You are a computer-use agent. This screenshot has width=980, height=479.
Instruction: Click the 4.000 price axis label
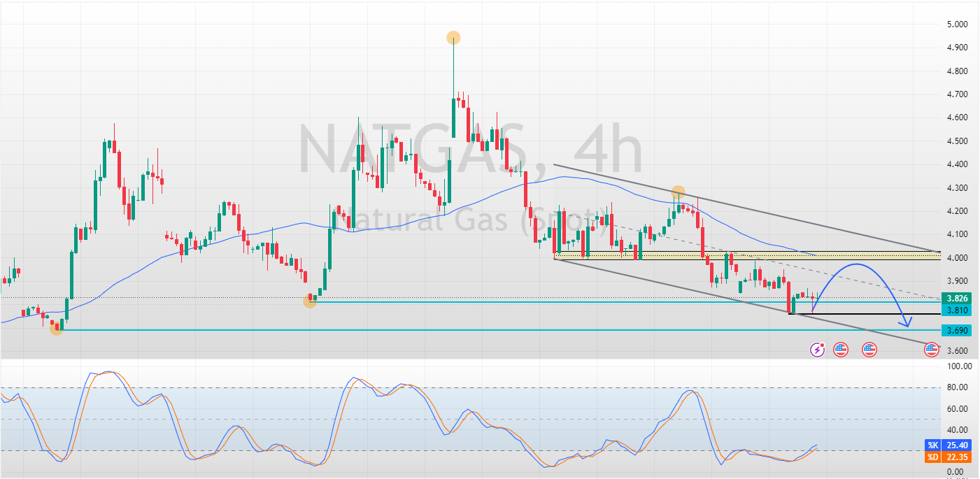(958, 257)
